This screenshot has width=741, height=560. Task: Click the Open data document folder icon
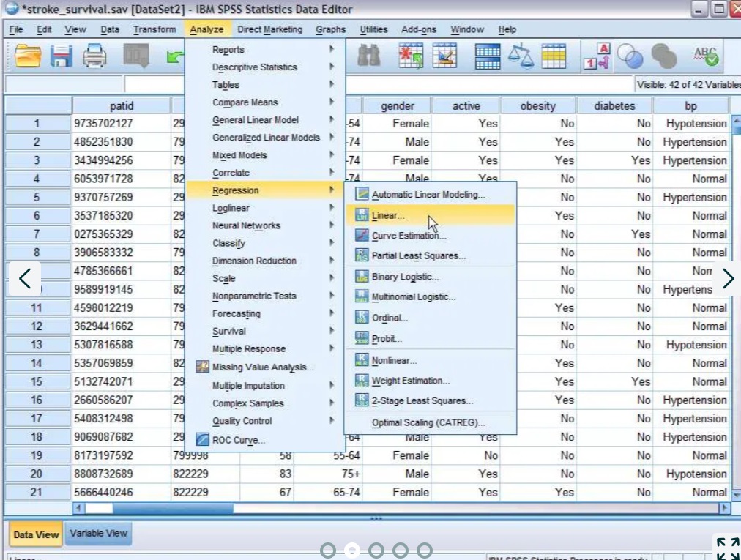[x=28, y=56]
